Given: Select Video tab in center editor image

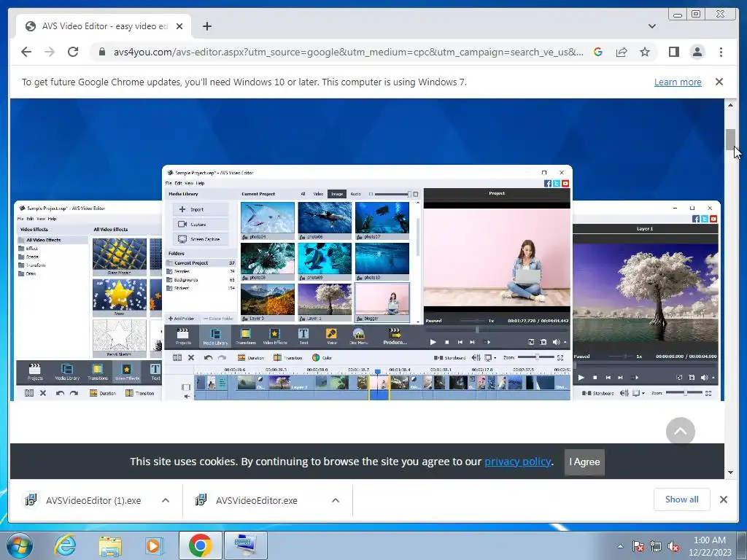Looking at the screenshot, I should coord(318,194).
